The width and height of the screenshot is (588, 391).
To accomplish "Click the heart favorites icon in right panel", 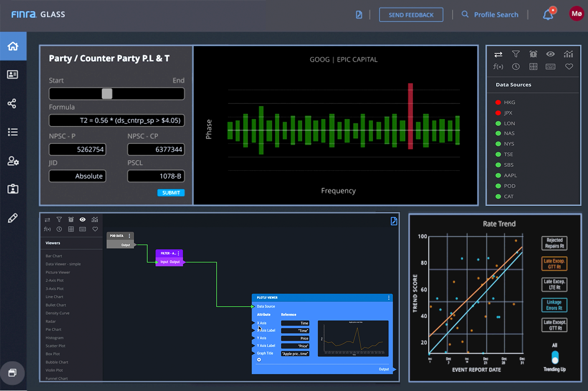I will point(569,66).
